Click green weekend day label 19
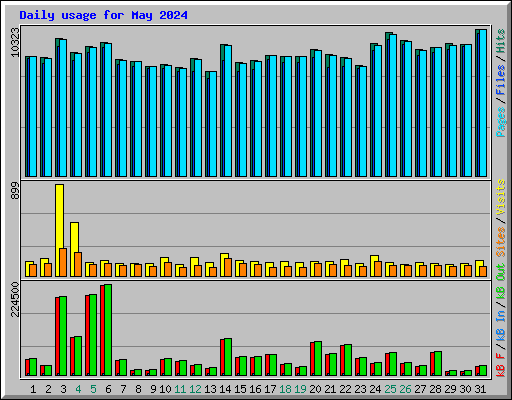512x400 pixels. click(300, 389)
